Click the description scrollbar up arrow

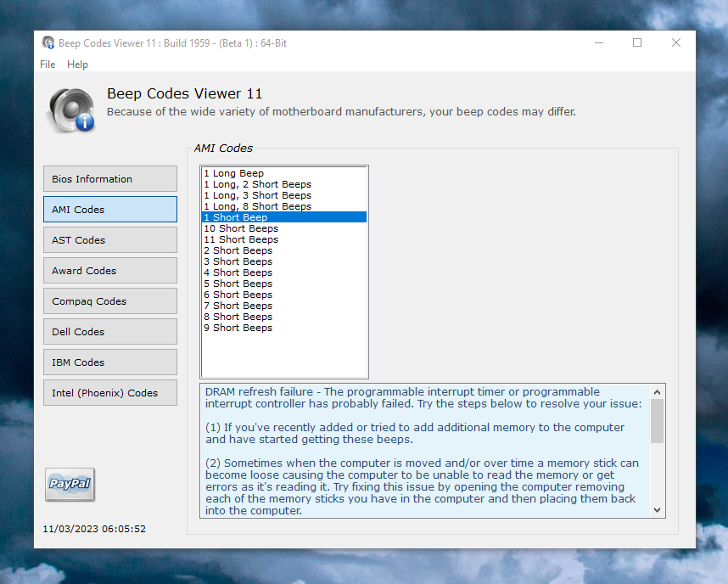coord(657,392)
